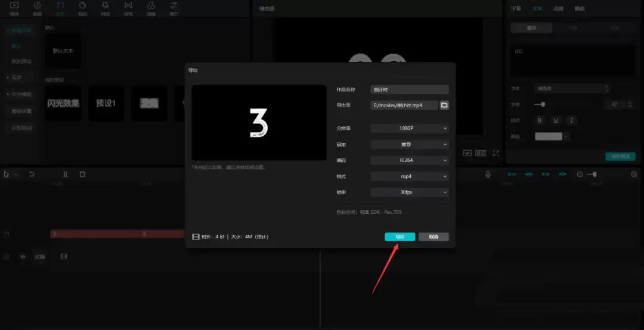Image resolution: width=644 pixels, height=330 pixels.
Task: Click the undo arrow in timeline toolbar
Action: click(32, 174)
